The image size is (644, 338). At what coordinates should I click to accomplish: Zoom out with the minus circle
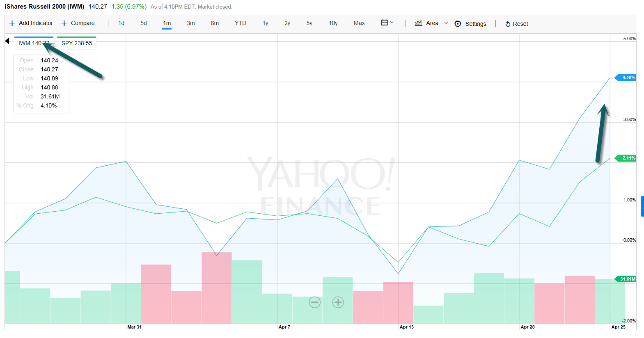[315, 302]
